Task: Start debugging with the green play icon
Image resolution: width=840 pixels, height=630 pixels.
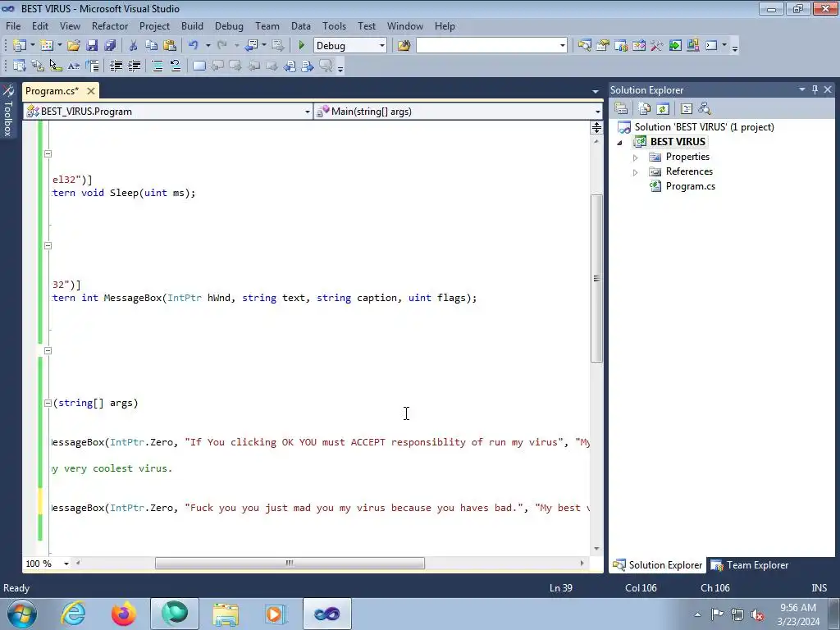Action: tap(302, 46)
